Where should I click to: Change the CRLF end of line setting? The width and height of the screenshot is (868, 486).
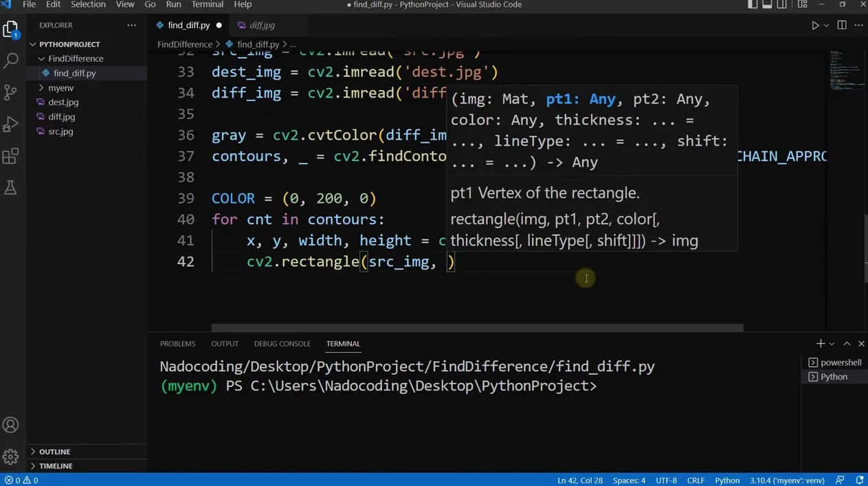(x=695, y=481)
